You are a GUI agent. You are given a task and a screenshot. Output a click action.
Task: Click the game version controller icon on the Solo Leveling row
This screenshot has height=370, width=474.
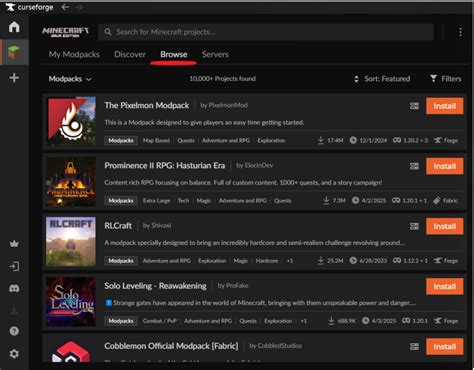point(406,321)
